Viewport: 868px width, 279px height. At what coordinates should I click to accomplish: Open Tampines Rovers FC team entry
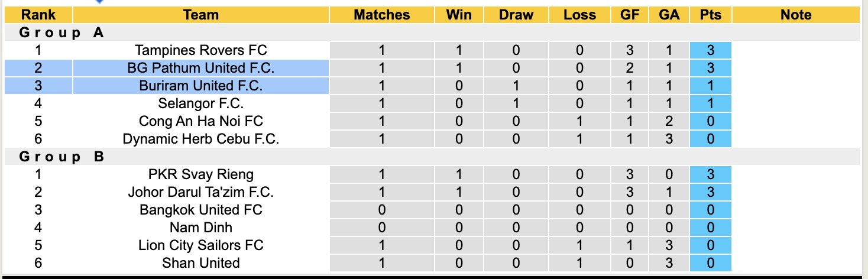(200, 50)
